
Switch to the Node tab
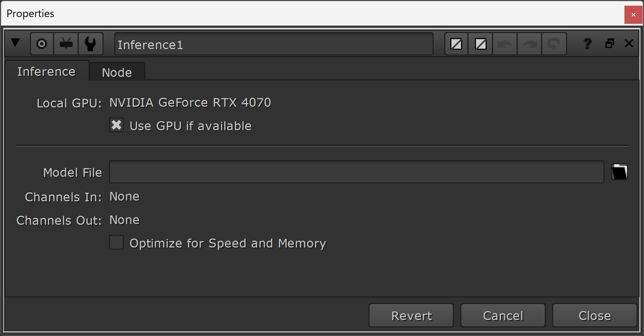[x=117, y=72]
